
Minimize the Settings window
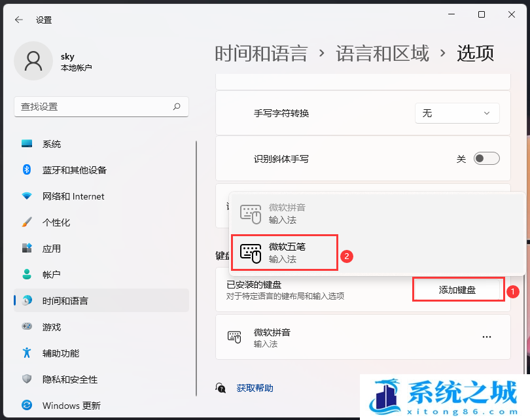451,14
